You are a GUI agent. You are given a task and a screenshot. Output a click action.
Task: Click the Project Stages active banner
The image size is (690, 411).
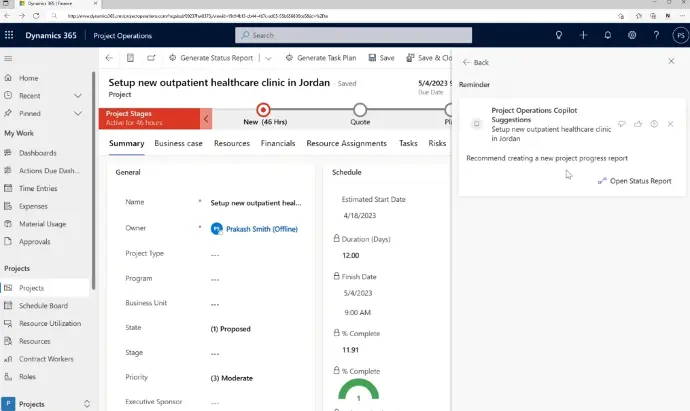pos(150,118)
